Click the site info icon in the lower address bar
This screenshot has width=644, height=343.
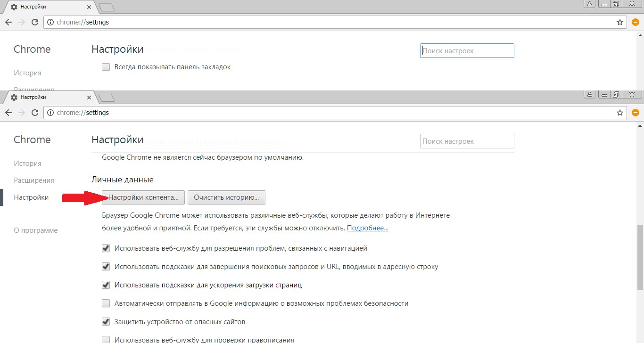[x=50, y=113]
